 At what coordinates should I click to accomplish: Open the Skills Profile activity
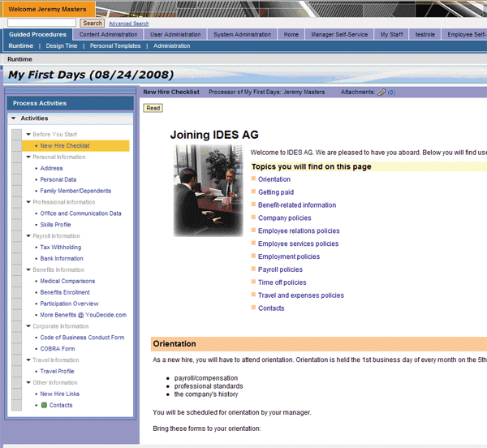click(x=55, y=225)
